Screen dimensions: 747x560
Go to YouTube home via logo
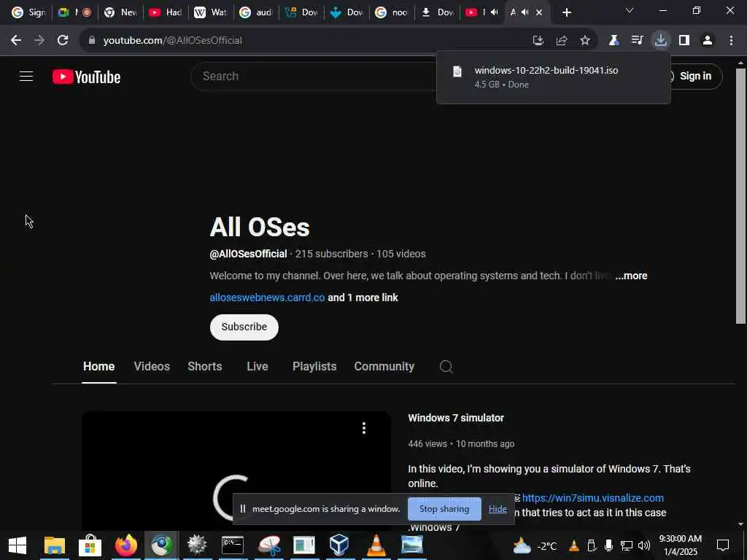pos(86,77)
